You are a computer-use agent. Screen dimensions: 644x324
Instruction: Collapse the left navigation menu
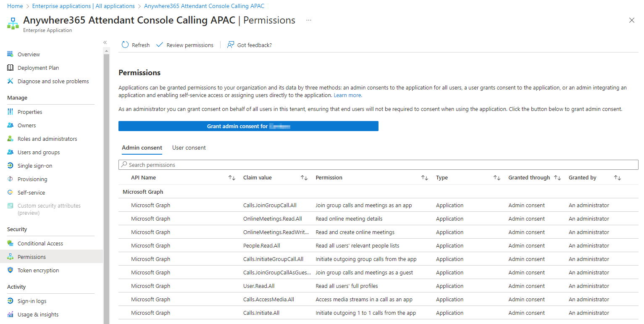105,42
